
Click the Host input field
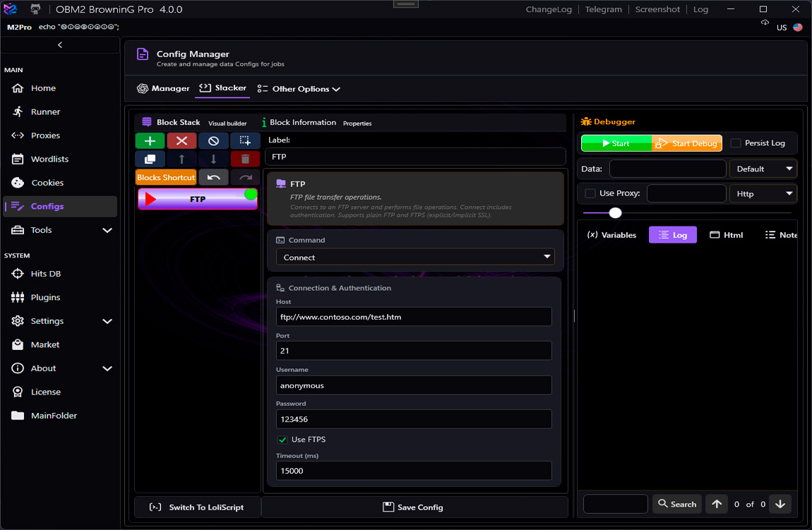coord(414,317)
